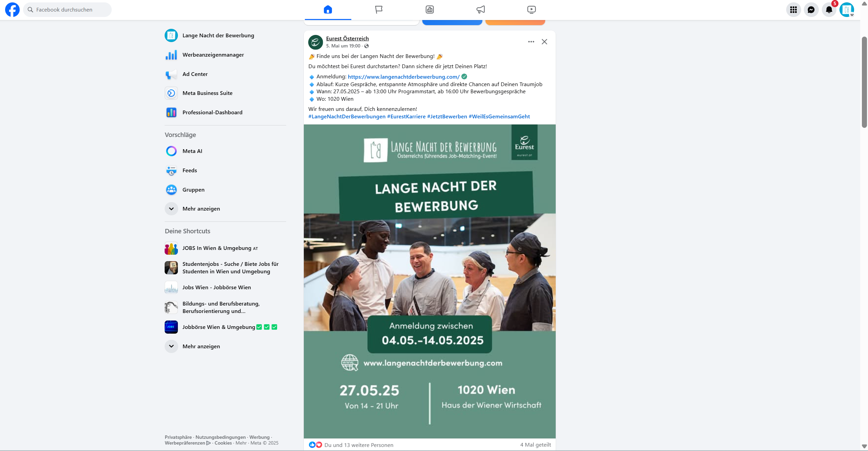Click the Professional-Dashboard icon in sidebar
Image resolution: width=868 pixels, height=451 pixels.
pyautogui.click(x=171, y=112)
